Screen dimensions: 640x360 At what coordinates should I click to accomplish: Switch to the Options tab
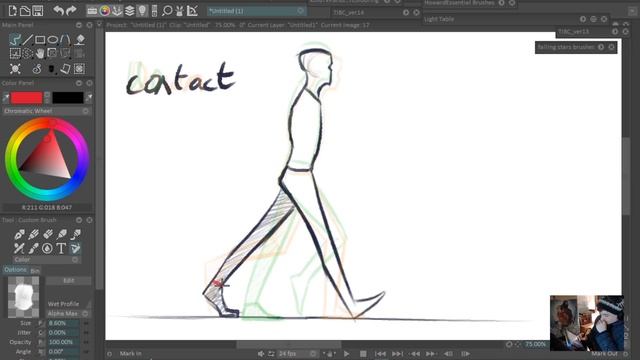click(16, 270)
